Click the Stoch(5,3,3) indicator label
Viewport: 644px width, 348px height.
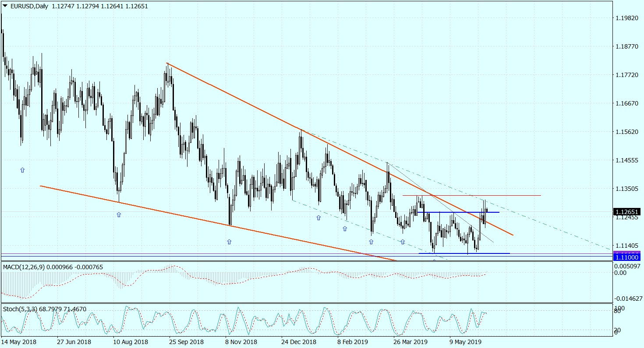20,309
